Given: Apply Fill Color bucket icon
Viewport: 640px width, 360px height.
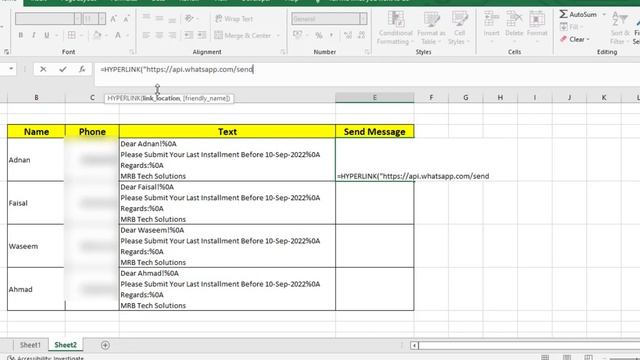Looking at the screenshot, I should pyautogui.click(x=97, y=36).
